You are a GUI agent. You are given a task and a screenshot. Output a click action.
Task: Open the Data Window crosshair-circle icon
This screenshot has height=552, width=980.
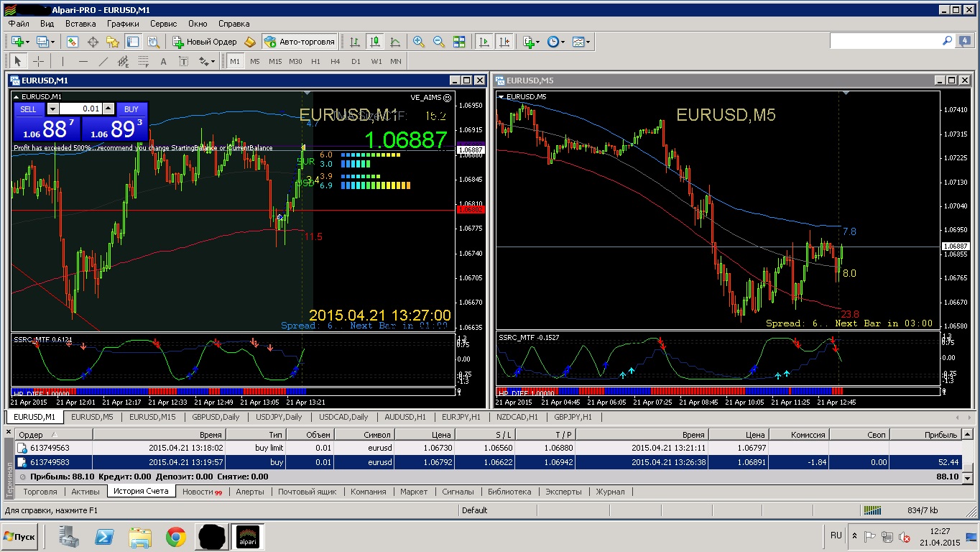pyautogui.click(x=93, y=42)
